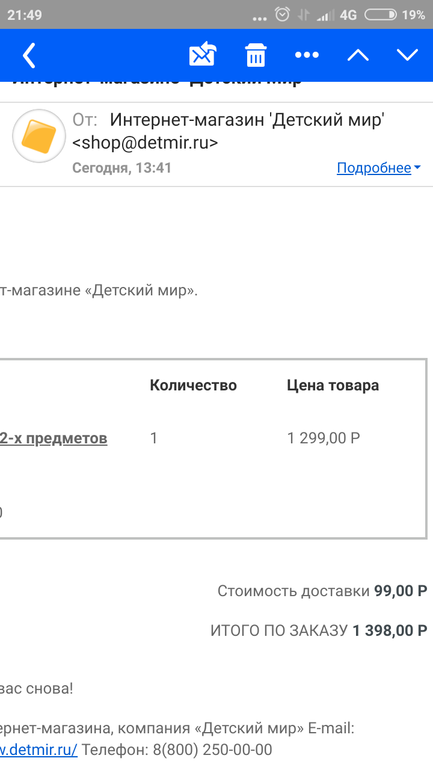Tap the phone number 8(800) 250-00-00

pyautogui.click(x=212, y=750)
